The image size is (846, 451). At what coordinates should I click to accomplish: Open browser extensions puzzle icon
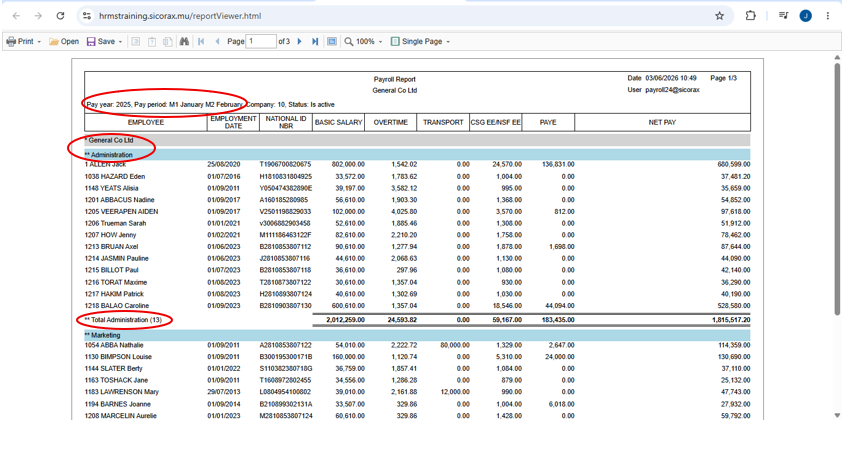click(751, 16)
